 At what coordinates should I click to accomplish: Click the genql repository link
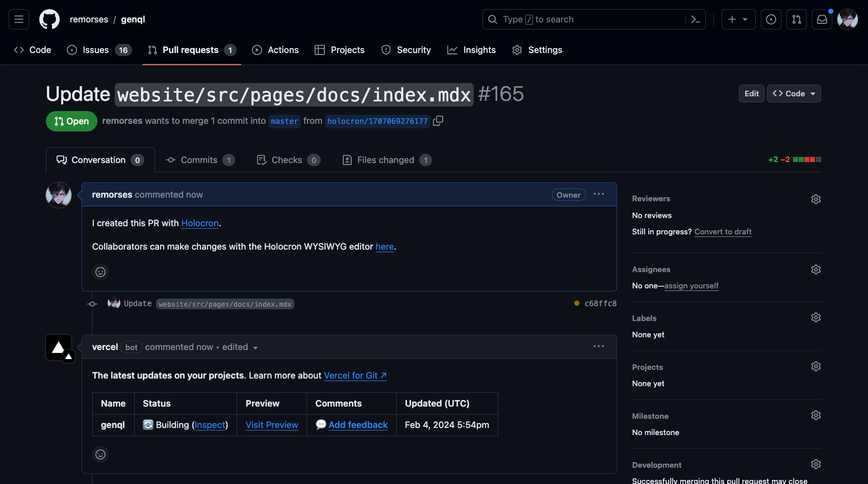coord(133,19)
